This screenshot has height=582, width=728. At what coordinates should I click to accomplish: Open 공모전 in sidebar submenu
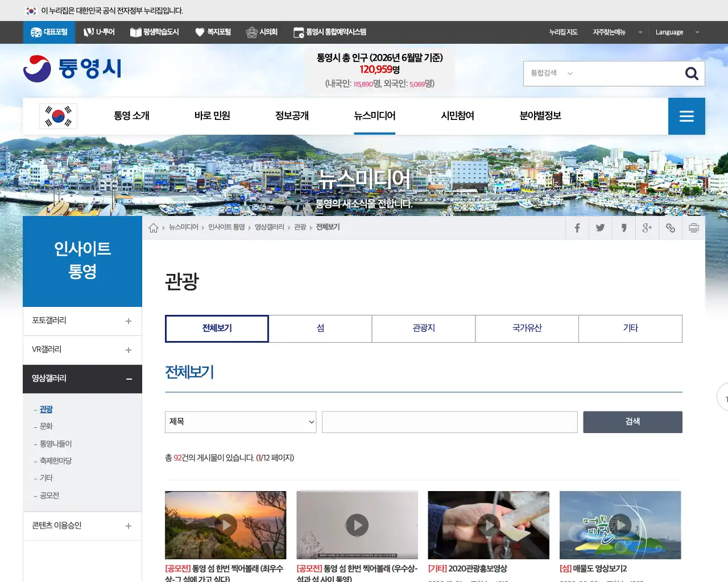pyautogui.click(x=49, y=496)
